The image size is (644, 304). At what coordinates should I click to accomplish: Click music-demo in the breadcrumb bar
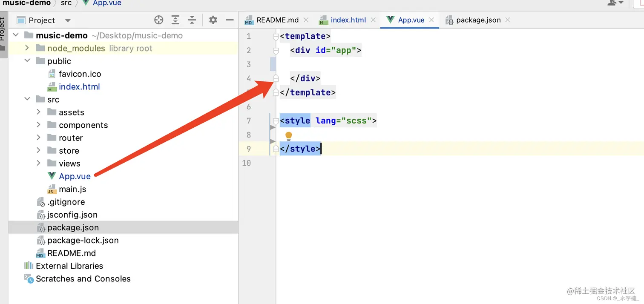point(26,3)
